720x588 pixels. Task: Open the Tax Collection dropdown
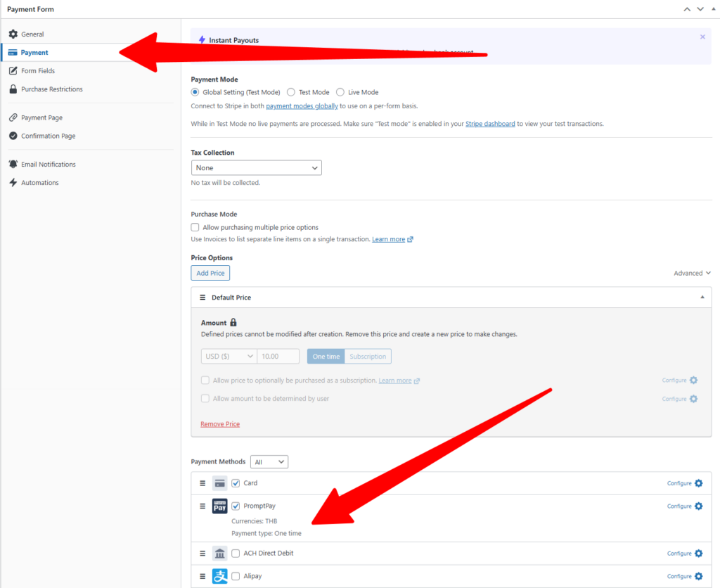pos(256,168)
